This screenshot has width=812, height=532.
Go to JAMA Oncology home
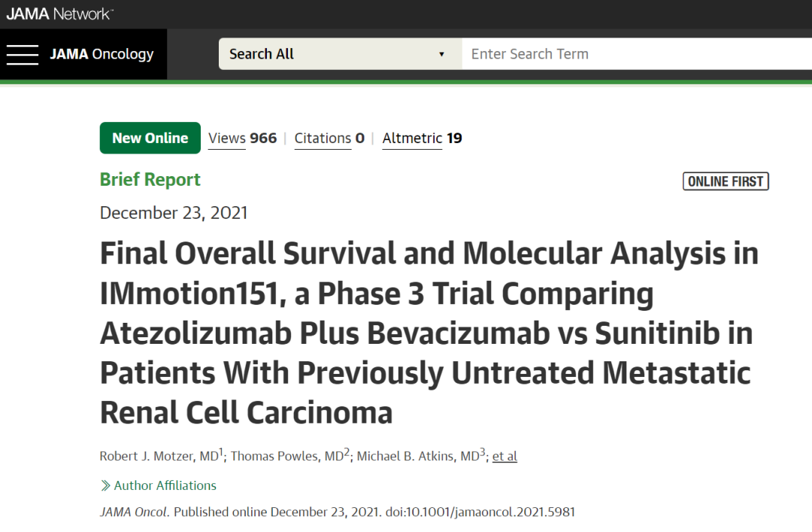tap(101, 54)
